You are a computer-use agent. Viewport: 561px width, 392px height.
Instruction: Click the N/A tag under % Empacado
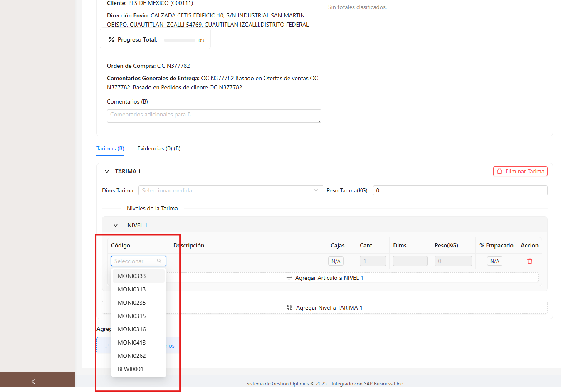click(x=495, y=261)
